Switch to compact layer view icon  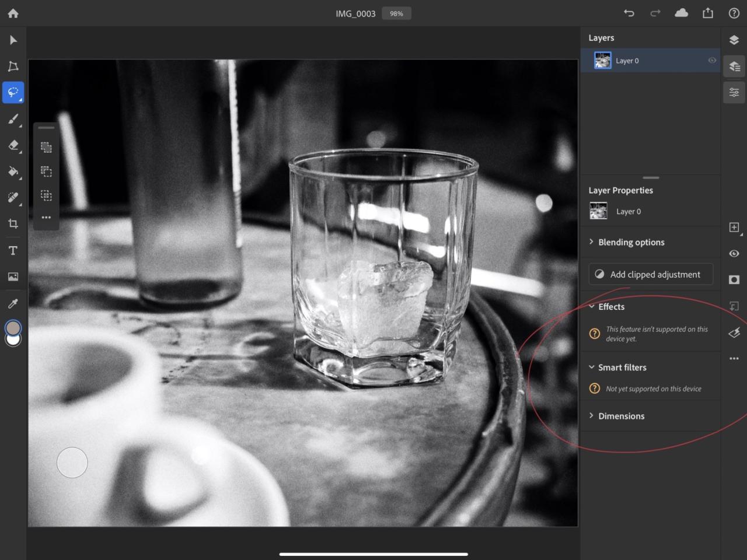(734, 40)
